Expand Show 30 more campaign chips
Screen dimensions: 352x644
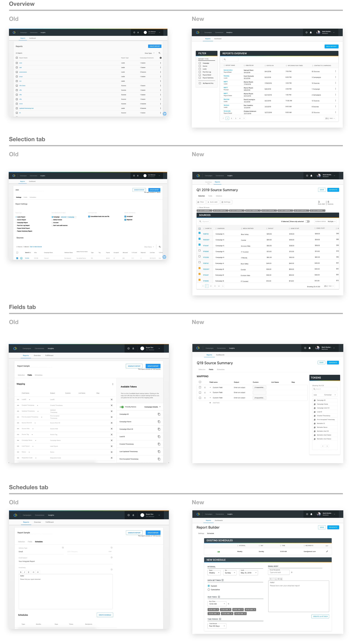[204, 207]
